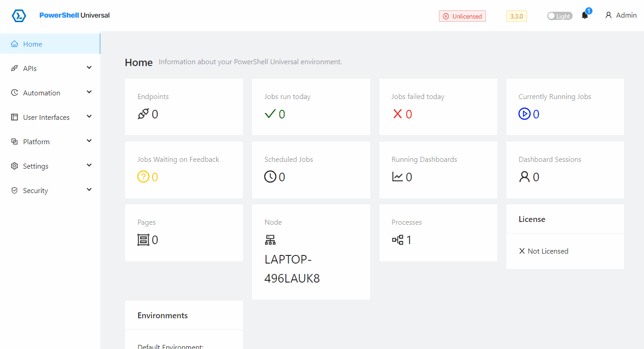This screenshot has height=349, width=644.
Task: Click the Dashboard Sessions card title
Action: coord(550,160)
